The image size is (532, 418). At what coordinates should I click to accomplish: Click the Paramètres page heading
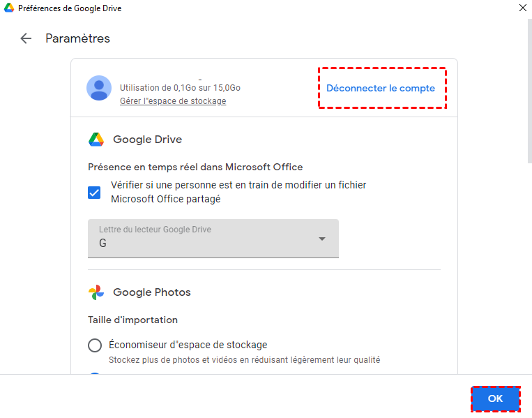(77, 38)
